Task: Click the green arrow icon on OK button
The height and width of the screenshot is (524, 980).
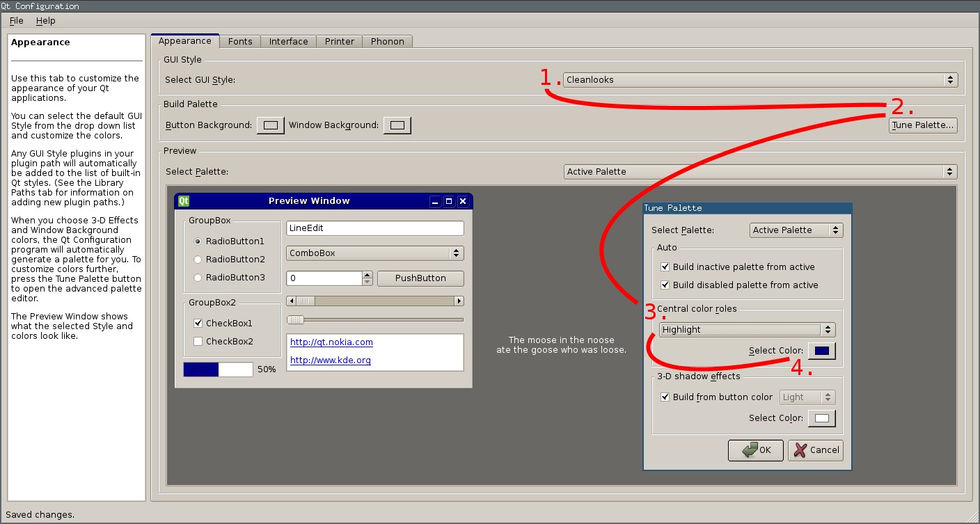Action: pyautogui.click(x=750, y=450)
